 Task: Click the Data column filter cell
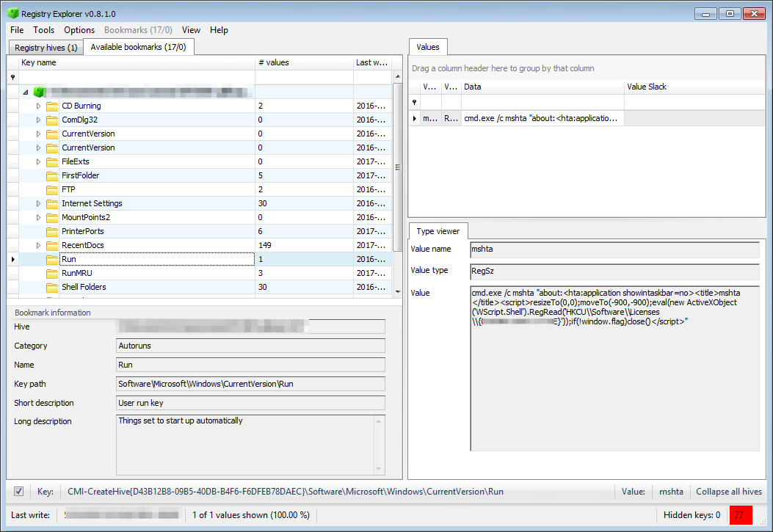coord(542,102)
